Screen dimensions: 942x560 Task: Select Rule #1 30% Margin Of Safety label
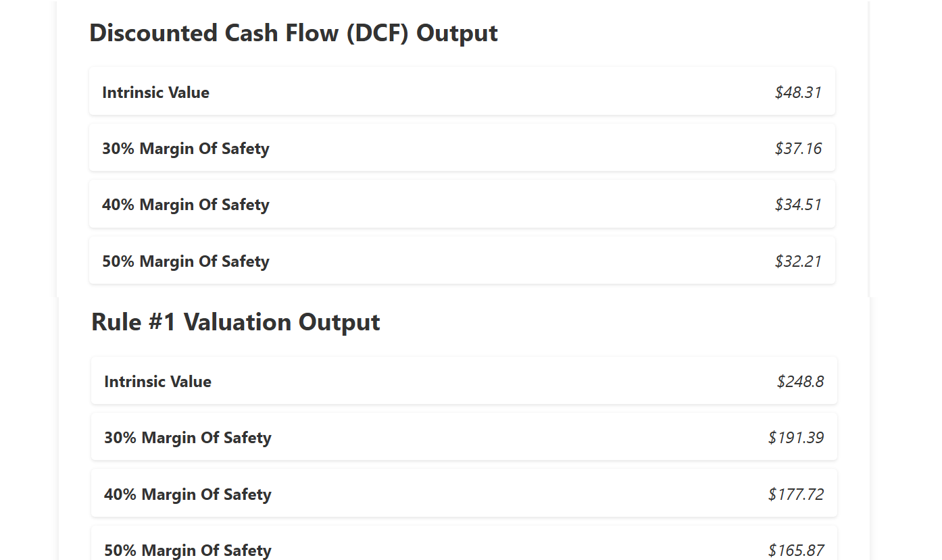[x=188, y=438]
